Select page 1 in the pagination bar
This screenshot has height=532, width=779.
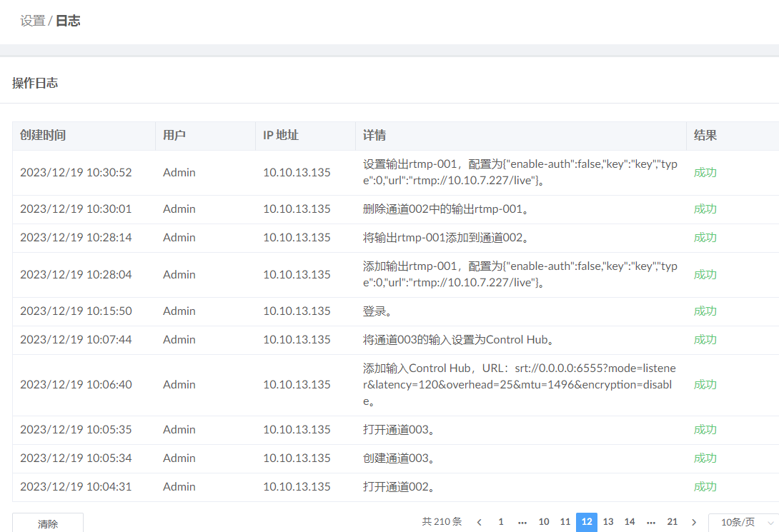500,522
